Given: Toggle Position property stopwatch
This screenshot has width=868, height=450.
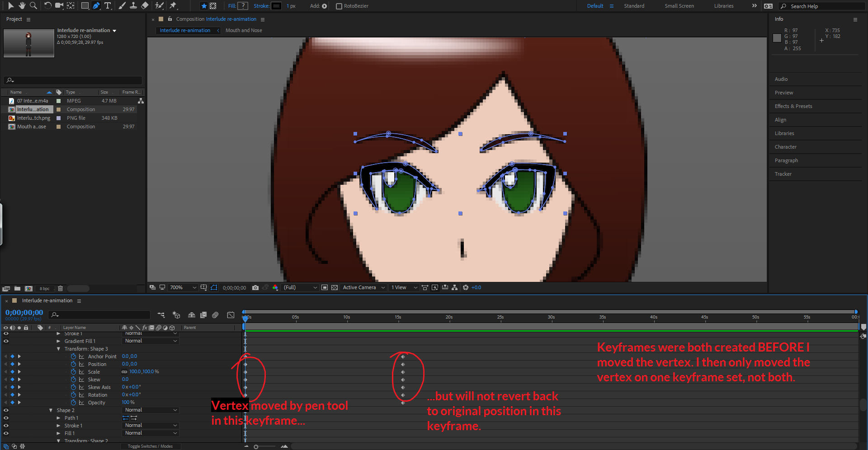Looking at the screenshot, I should click(x=73, y=364).
